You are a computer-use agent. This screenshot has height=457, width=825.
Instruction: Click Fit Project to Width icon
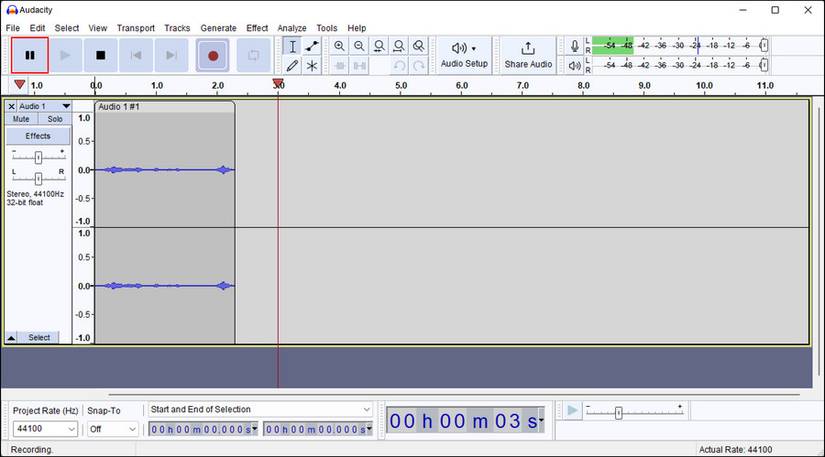(x=399, y=46)
